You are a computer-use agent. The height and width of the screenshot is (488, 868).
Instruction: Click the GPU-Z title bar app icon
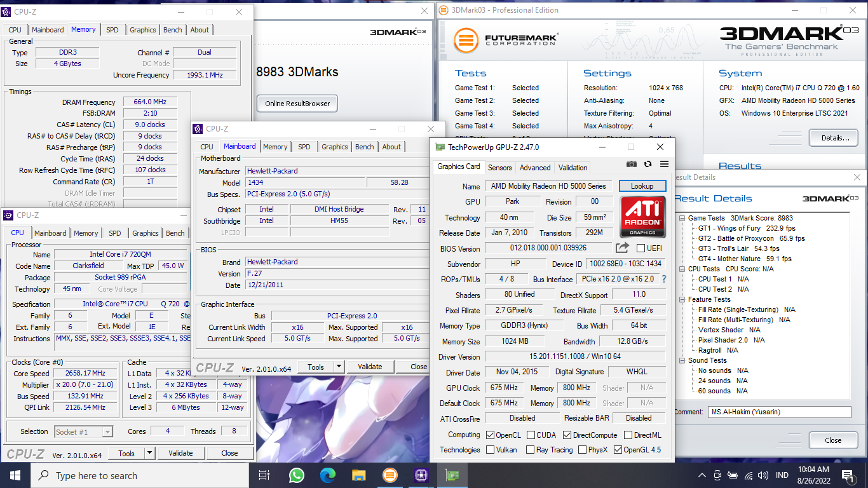pyautogui.click(x=440, y=147)
